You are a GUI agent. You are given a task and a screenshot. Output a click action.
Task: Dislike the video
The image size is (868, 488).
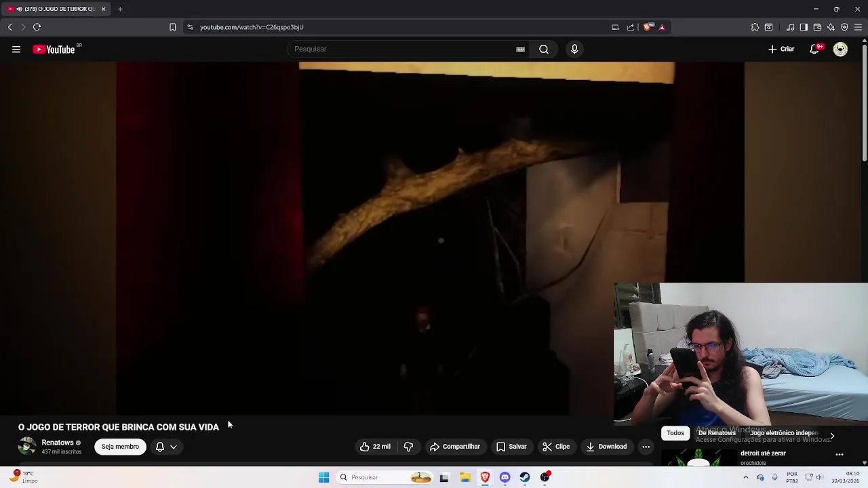click(408, 447)
